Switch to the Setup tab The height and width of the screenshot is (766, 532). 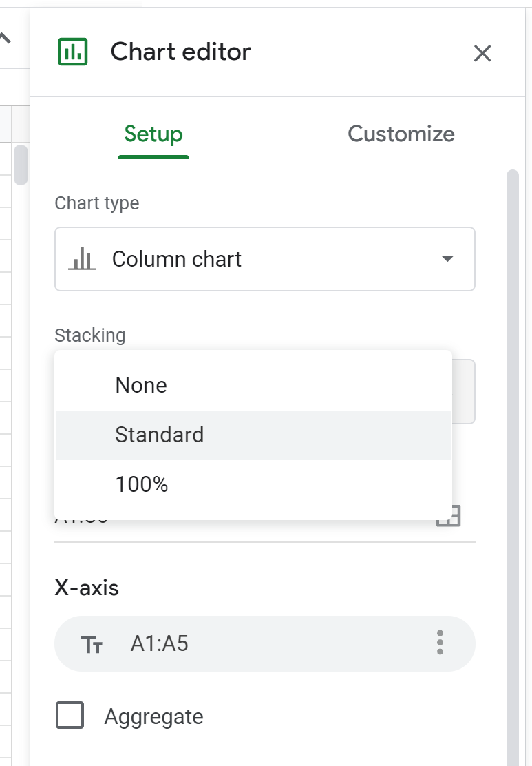[153, 134]
